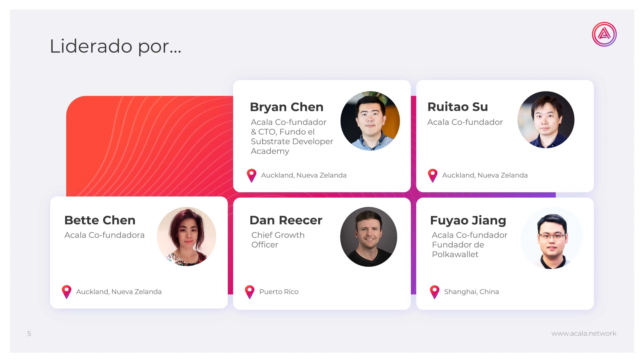Click the Fuyao Jiang name heading
Screen dimensions: 644x362
click(x=468, y=220)
